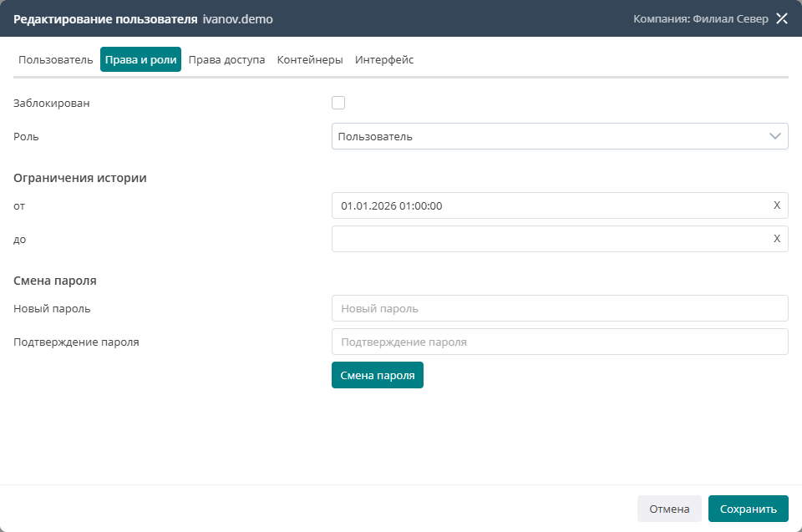Screen dimensions: 802x532
Task: Switch to the Права доступа tab
Action: click(x=226, y=60)
